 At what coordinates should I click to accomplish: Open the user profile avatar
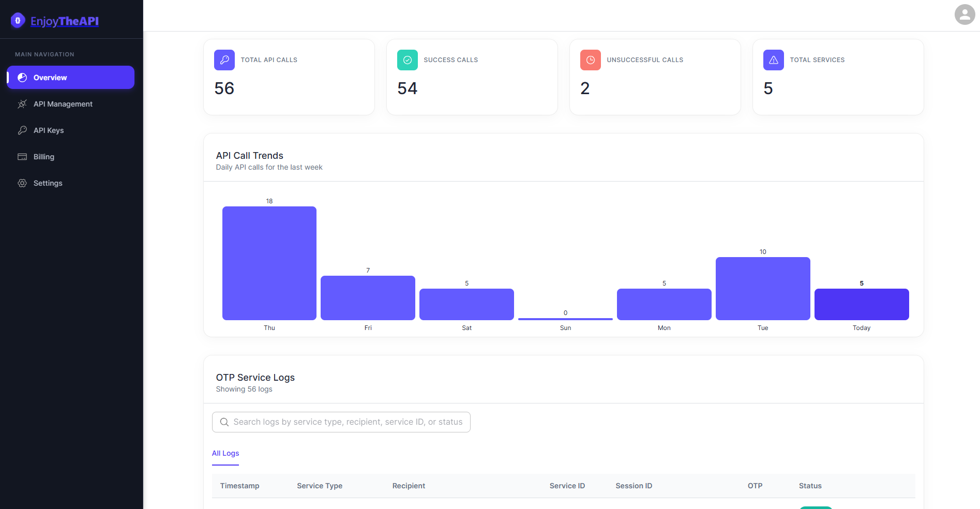coord(964,14)
